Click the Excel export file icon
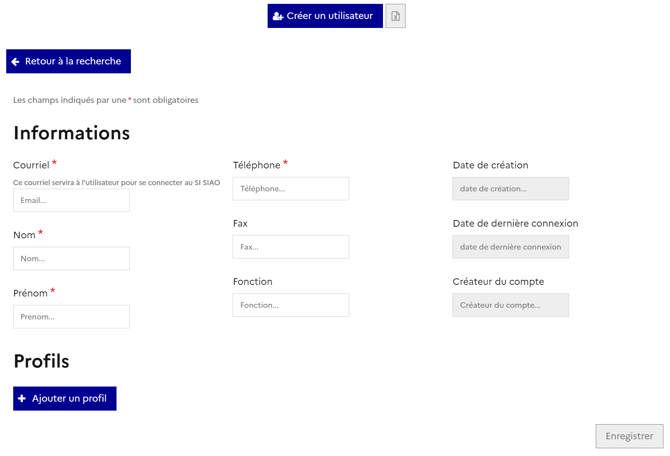 pyautogui.click(x=395, y=16)
